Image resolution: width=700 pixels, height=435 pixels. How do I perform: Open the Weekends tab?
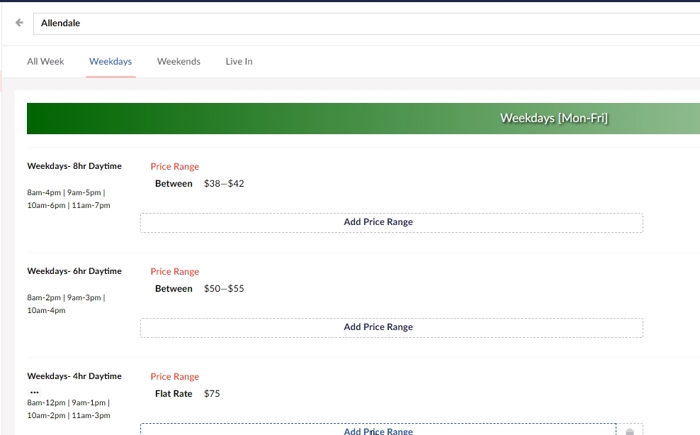point(179,62)
